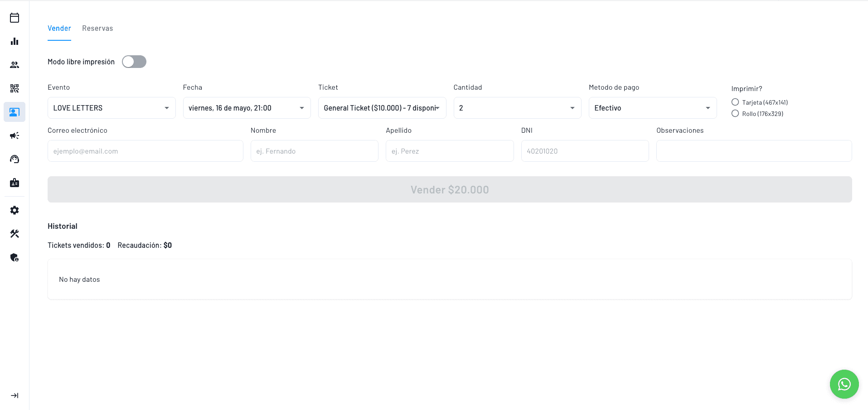Open Metodo de pago dropdown Efectivo
This screenshot has height=410, width=868.
point(653,108)
